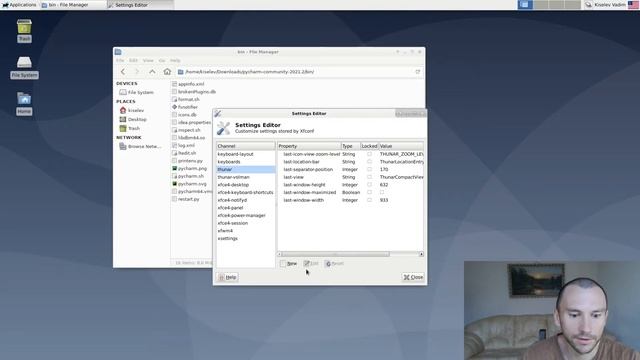The height and width of the screenshot is (360, 640).
Task: Toggle Locked checkbox for last-window-maximized
Action: pyautogui.click(x=369, y=192)
